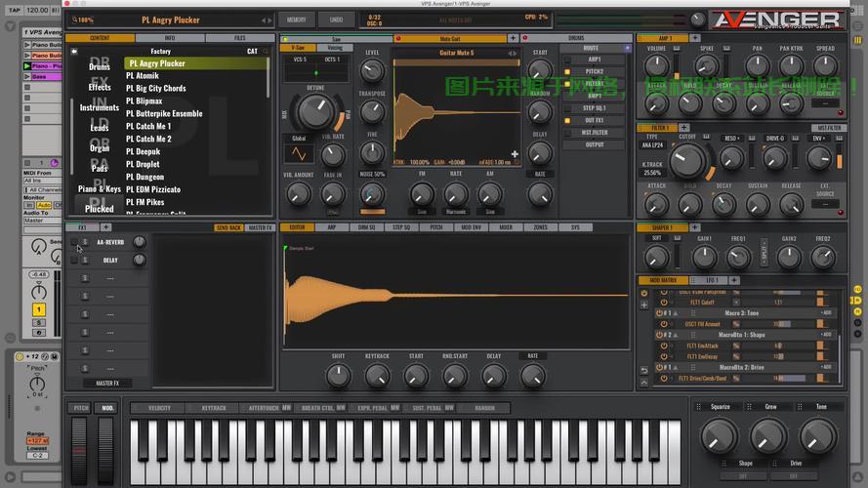Toggle Ableton metronome button next to tempo

pos(56,10)
